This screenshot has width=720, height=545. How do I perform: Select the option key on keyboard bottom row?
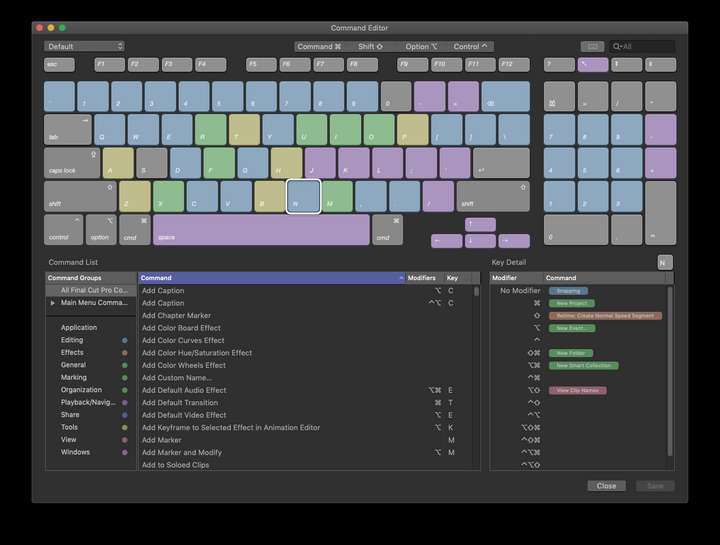coord(101,230)
